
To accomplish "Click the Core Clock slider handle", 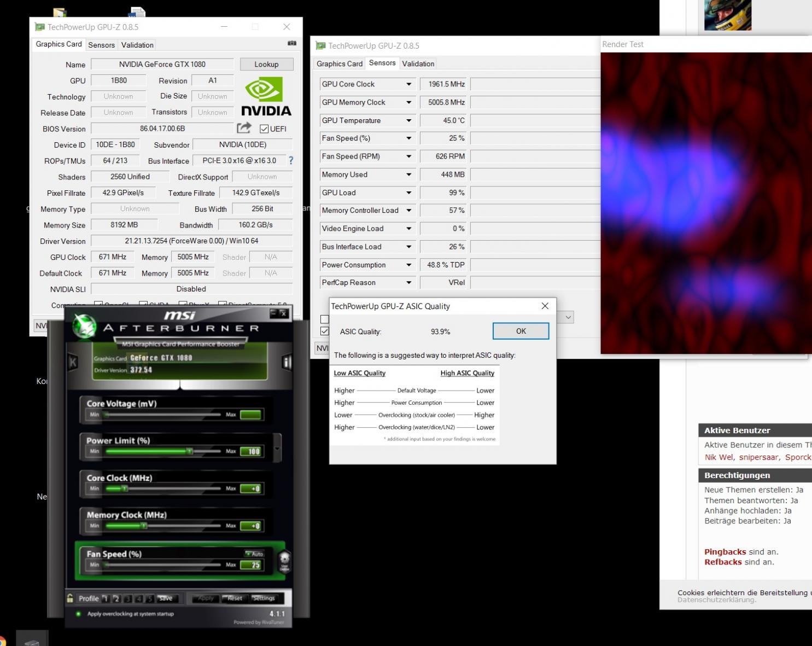I will pos(125,488).
